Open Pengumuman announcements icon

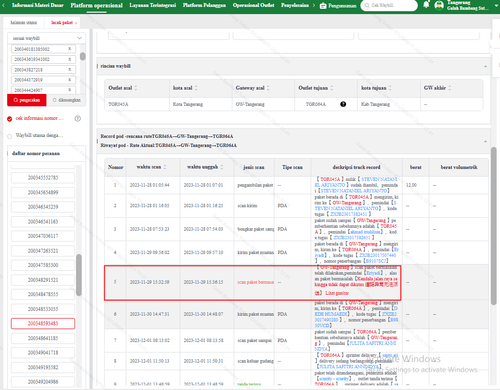(x=323, y=6)
